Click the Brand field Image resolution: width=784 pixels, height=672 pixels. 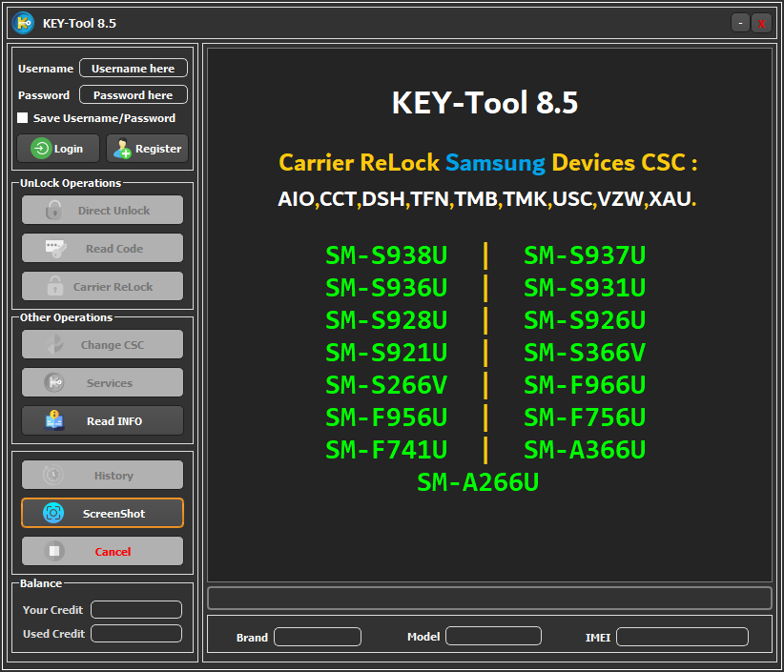point(318,637)
